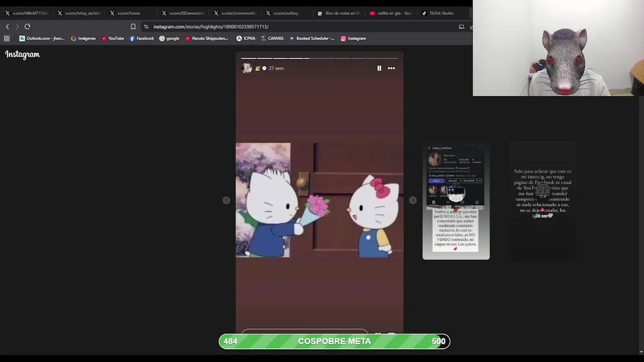Click the cast/screen icon right of address bar

tap(461, 27)
